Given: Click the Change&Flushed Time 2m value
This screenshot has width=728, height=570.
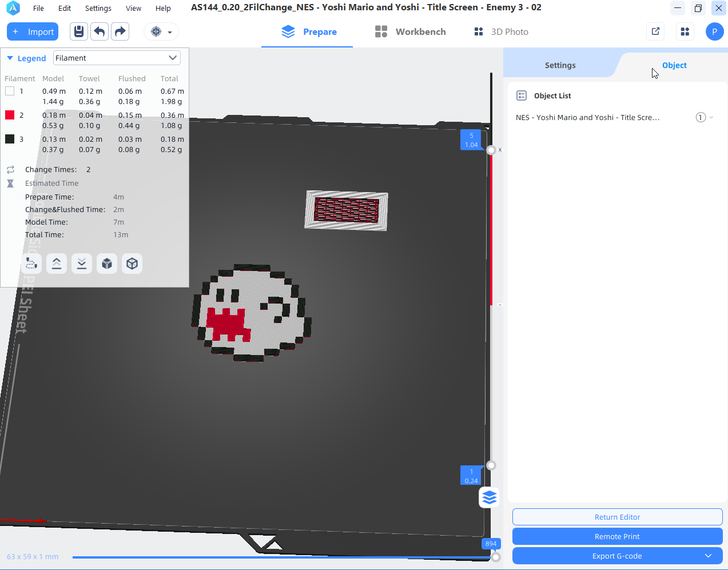Looking at the screenshot, I should [118, 210].
